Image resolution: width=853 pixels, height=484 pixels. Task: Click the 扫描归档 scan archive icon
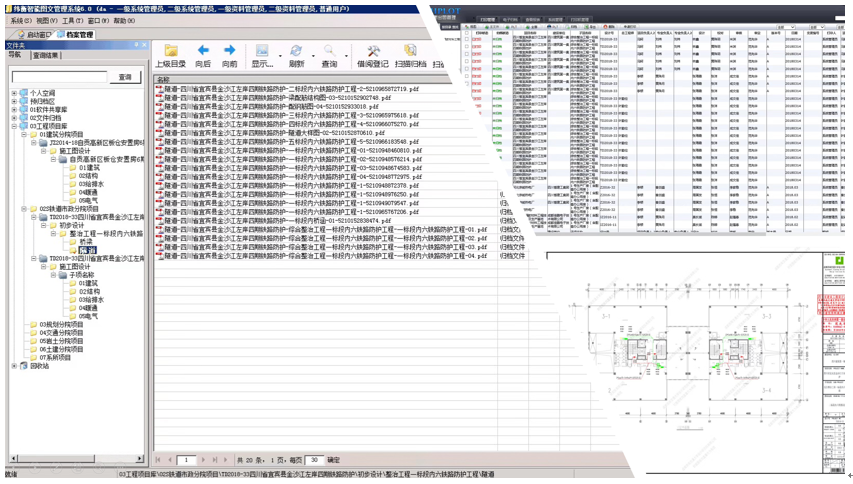pos(409,52)
